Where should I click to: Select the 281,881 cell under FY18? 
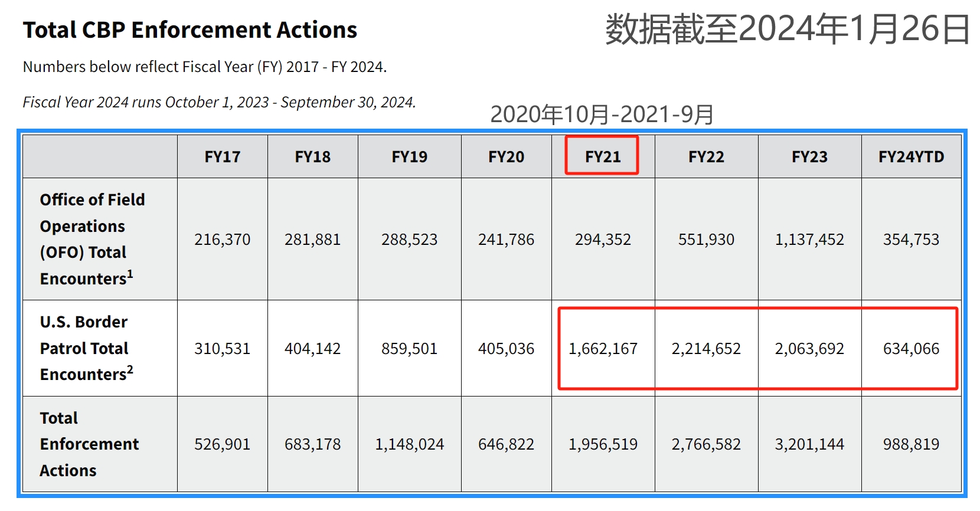point(312,240)
